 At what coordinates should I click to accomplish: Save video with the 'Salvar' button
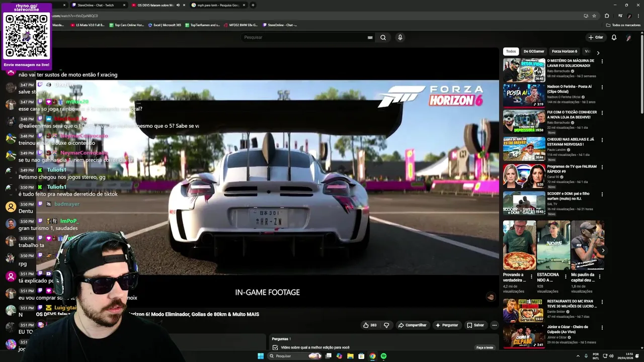(x=475, y=325)
